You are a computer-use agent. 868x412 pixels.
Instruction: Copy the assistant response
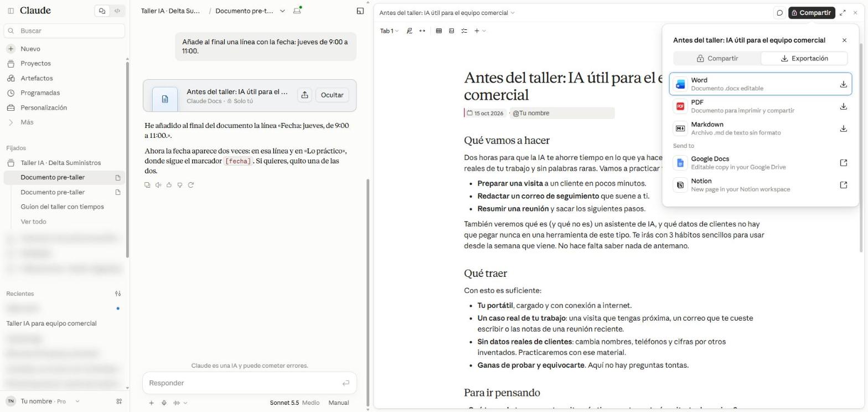pos(147,185)
